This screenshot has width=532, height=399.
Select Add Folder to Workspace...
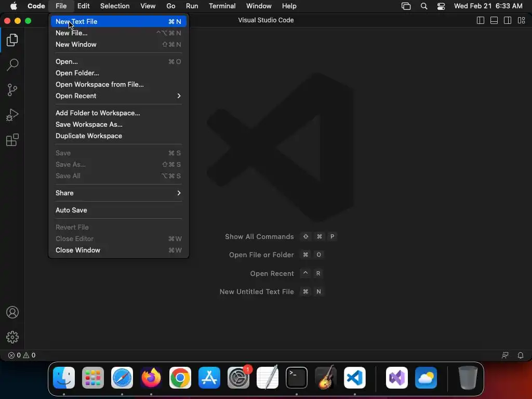118,113
